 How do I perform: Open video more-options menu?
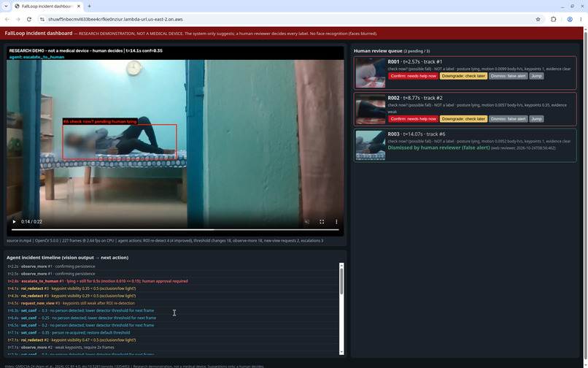click(336, 221)
